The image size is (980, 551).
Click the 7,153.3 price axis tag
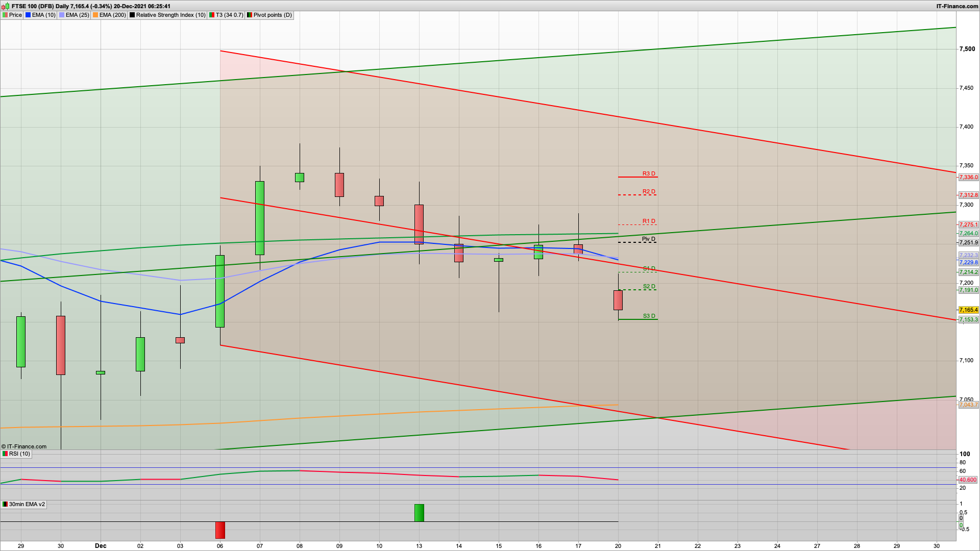968,319
